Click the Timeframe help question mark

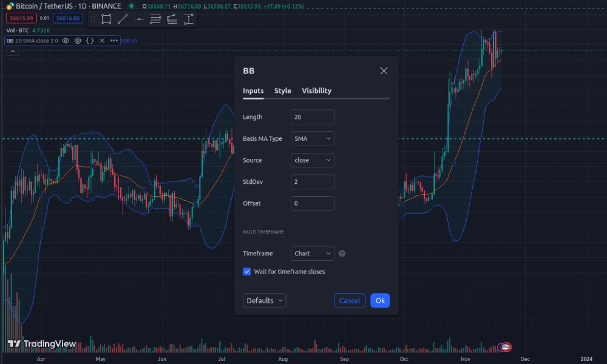point(342,254)
